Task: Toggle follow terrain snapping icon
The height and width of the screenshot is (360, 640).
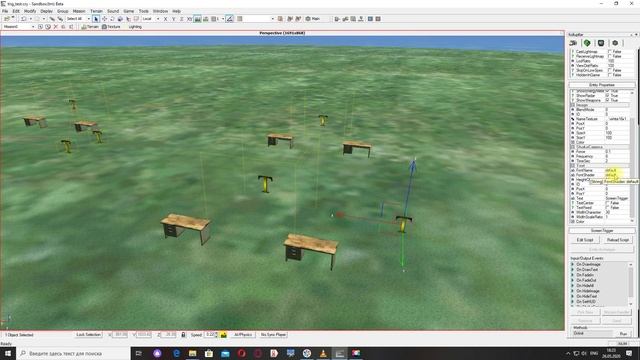Action: [198, 19]
